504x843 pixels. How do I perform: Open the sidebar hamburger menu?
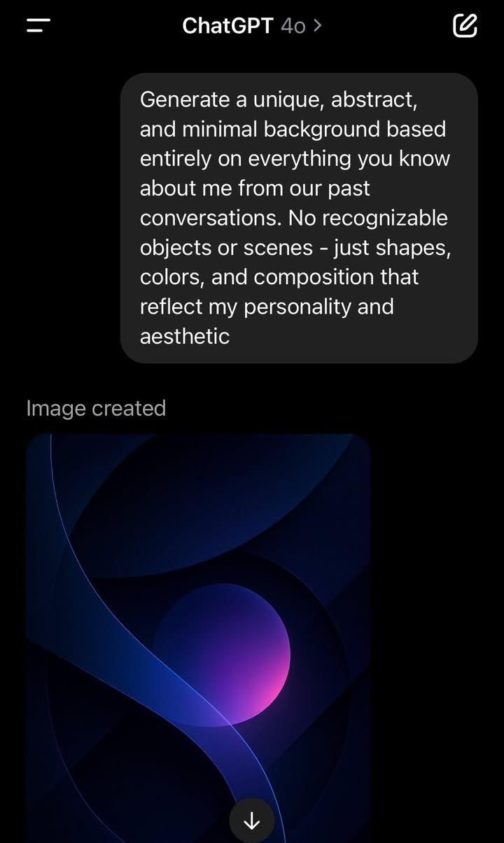click(38, 26)
